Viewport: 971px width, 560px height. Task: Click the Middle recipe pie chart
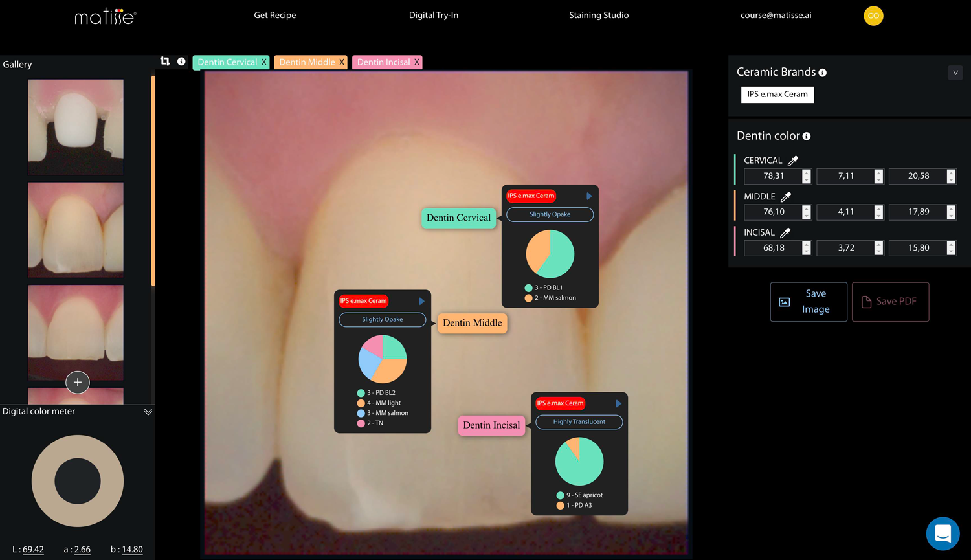(x=383, y=359)
